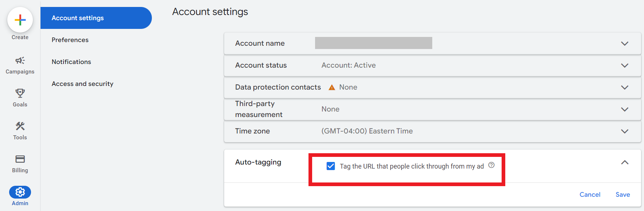Select the Notifications sidebar item

71,61
